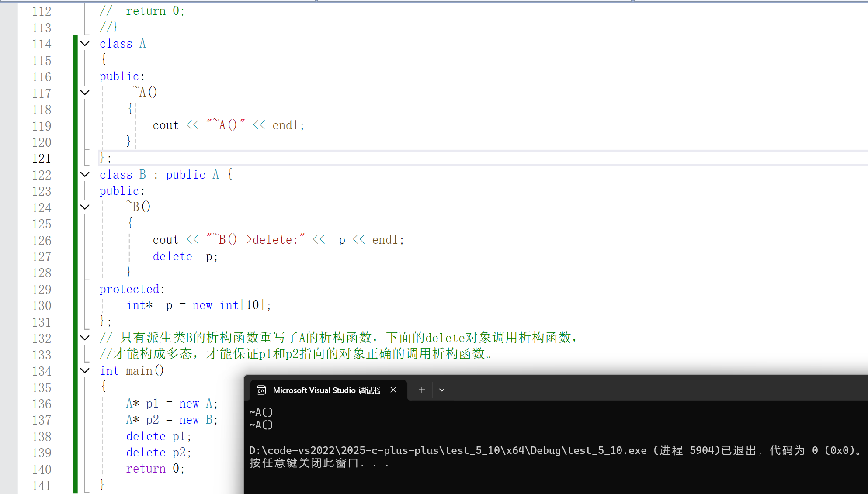Place cursor on 'delete p2;' statement
Viewport: 868px width, 494px height.
tap(158, 453)
